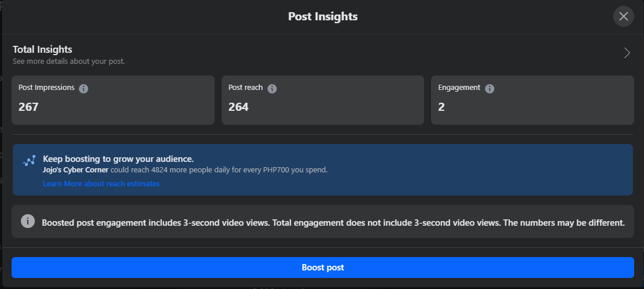Open the Total Insights heading
The image size is (644, 289).
point(42,50)
